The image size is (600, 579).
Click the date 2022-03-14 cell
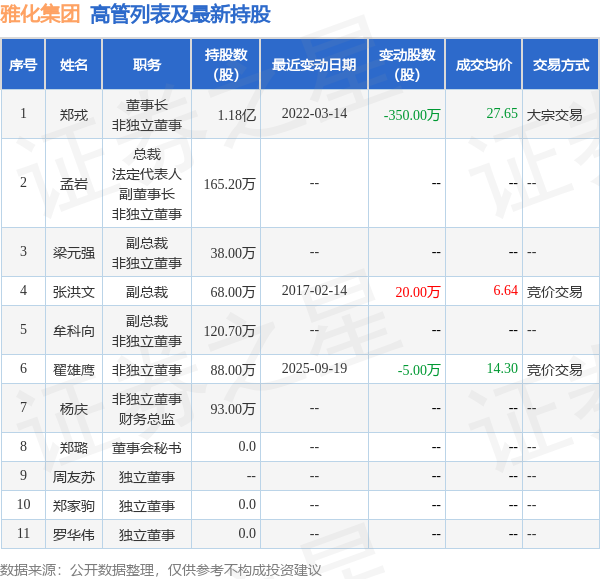[315, 114]
